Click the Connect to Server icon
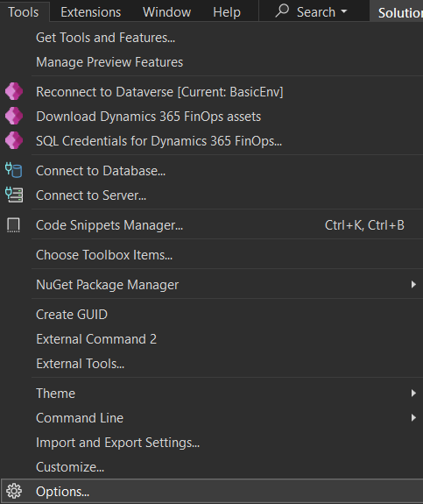423x504 pixels. [14, 195]
